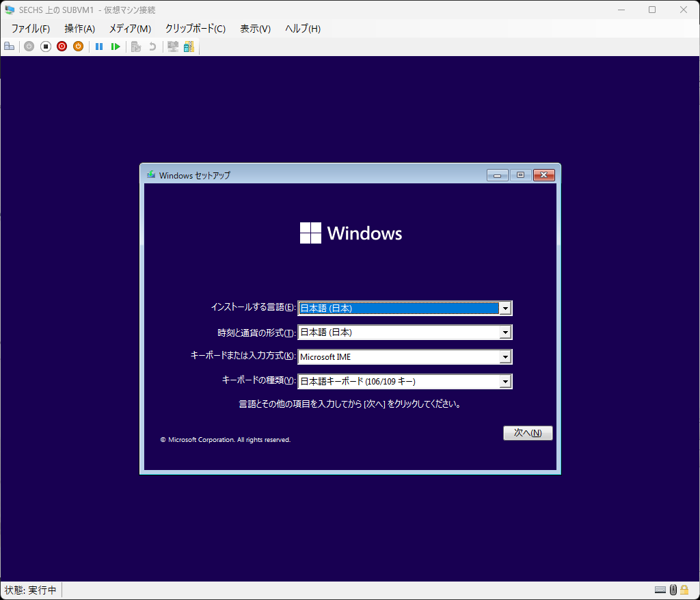The width and height of the screenshot is (700, 600).
Task: Click the lock status bar icon
Action: tap(684, 590)
